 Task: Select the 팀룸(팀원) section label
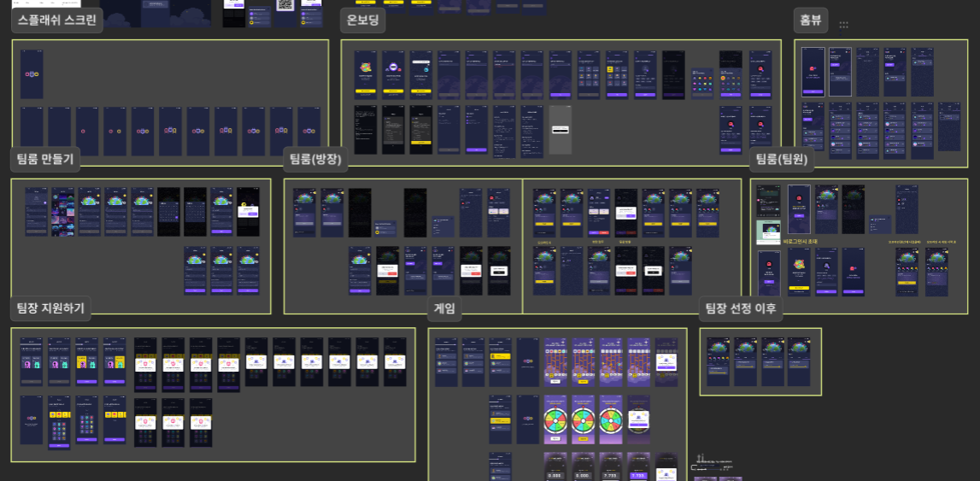tap(782, 159)
